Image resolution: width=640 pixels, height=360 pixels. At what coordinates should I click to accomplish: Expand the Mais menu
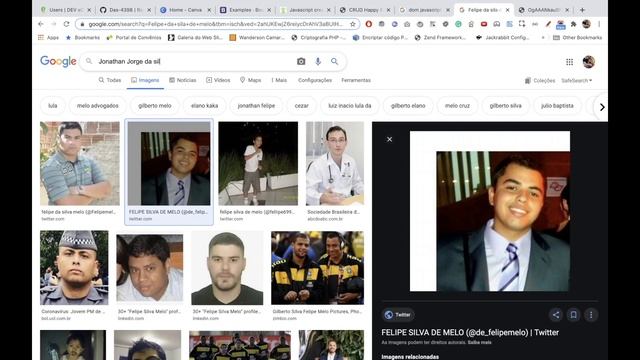click(x=280, y=80)
